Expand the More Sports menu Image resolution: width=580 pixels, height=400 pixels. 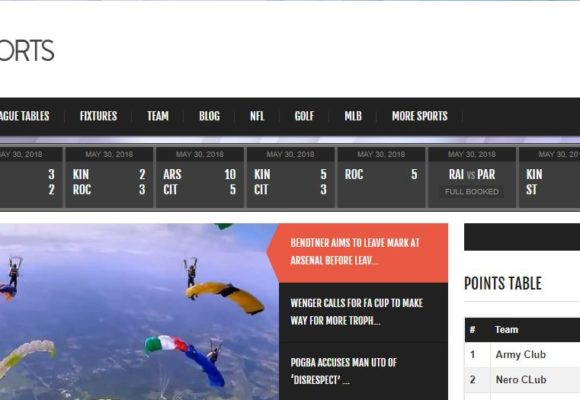coord(420,116)
